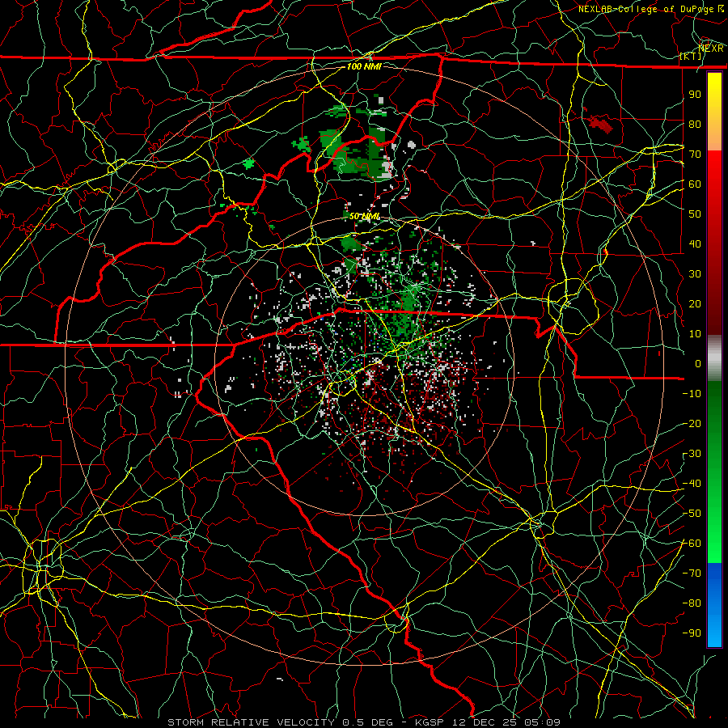Click the "100 NMI" range ring label

[x=364, y=66]
